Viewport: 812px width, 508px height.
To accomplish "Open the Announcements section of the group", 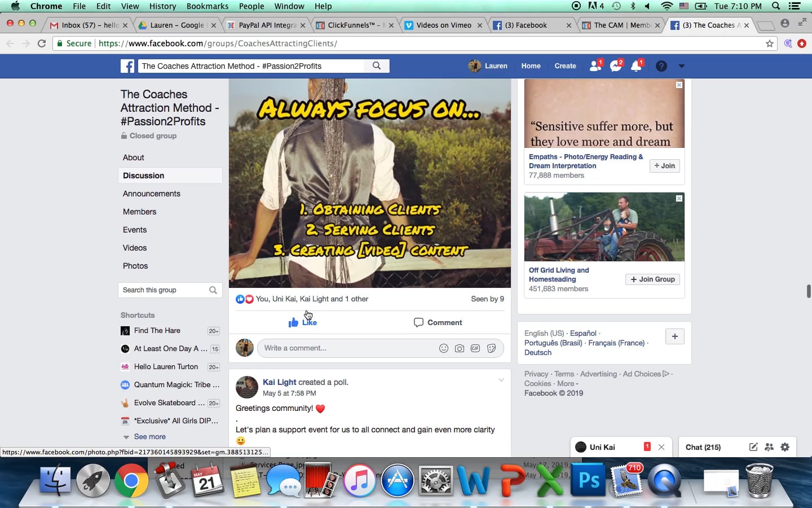I will click(x=152, y=194).
